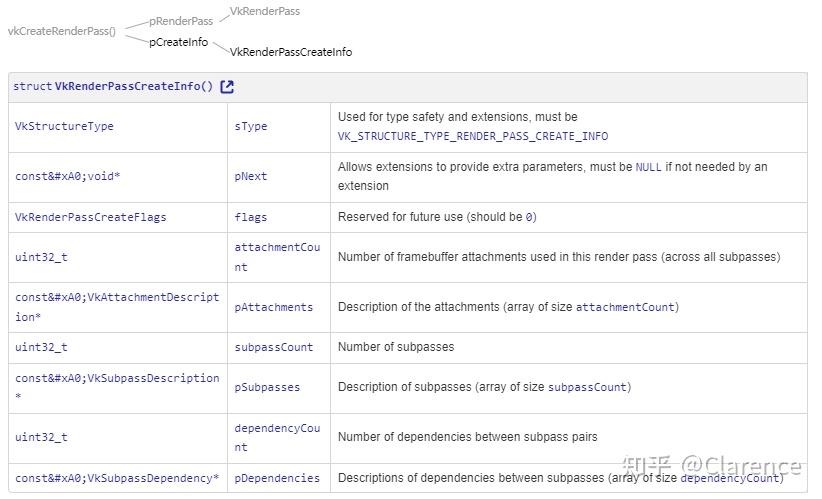
Task: Click the NULL code keyword
Action: click(648, 167)
